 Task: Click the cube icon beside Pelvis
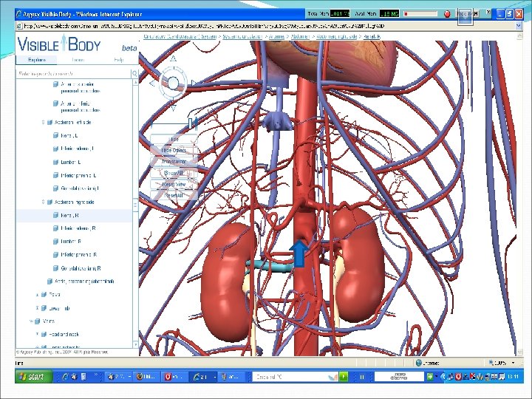click(44, 295)
